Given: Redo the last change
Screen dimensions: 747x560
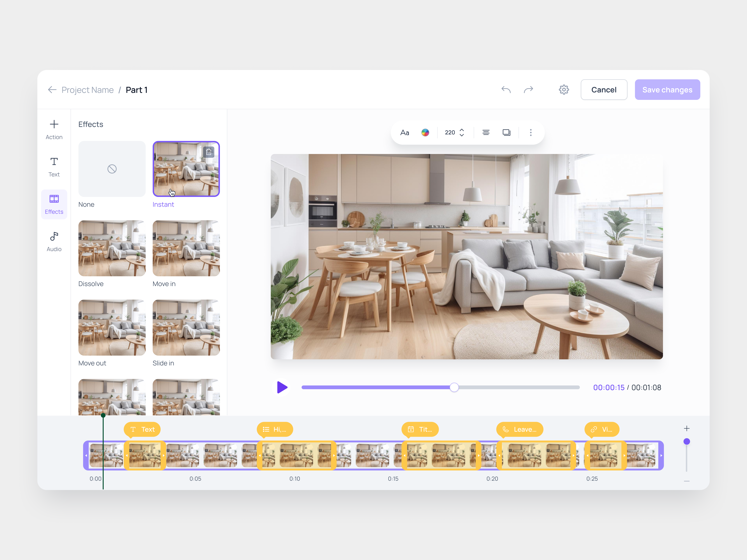Looking at the screenshot, I should [x=529, y=89].
